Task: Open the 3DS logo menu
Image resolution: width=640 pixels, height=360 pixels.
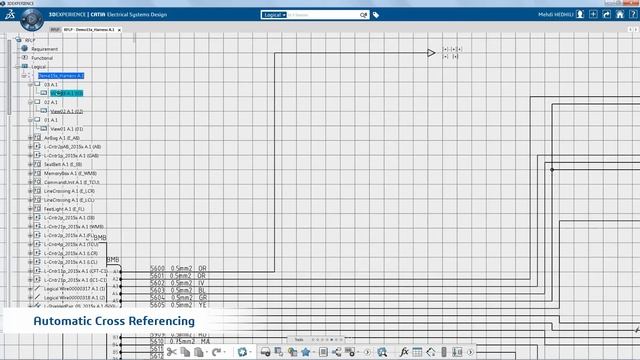Action: coord(9,15)
